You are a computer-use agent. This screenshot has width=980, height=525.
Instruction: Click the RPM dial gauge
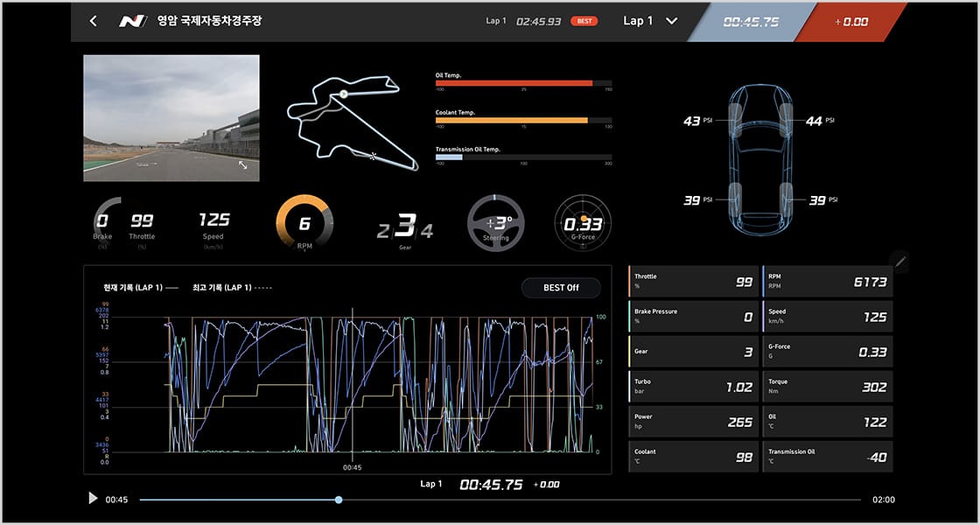click(304, 222)
